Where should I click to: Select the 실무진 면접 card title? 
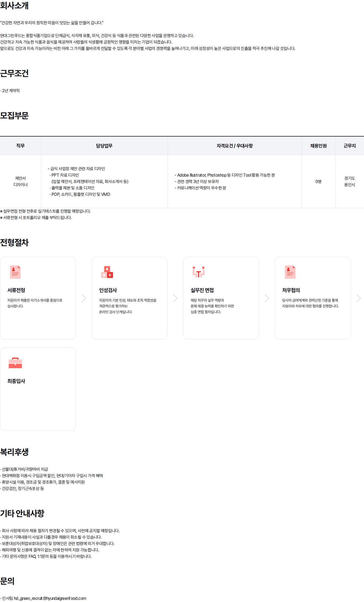coord(202,290)
